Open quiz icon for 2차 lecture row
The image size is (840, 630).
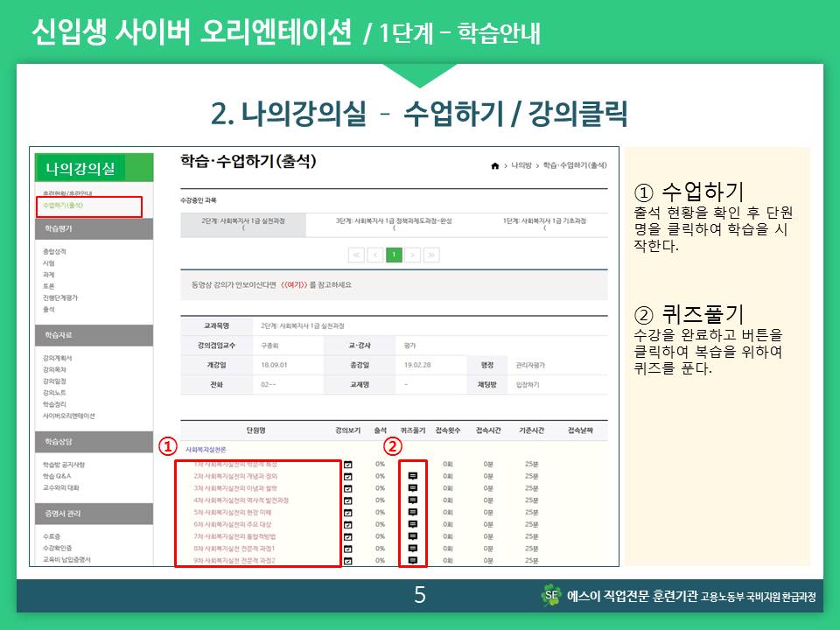point(413,476)
